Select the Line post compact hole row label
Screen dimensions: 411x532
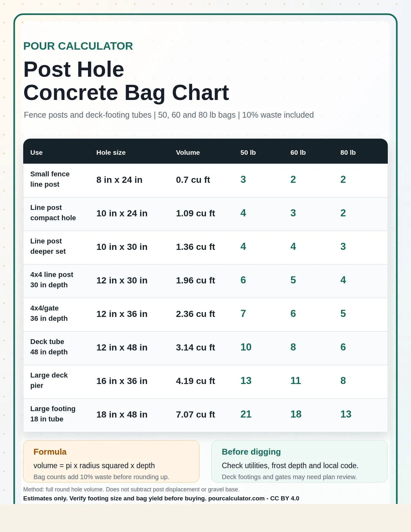click(53, 213)
